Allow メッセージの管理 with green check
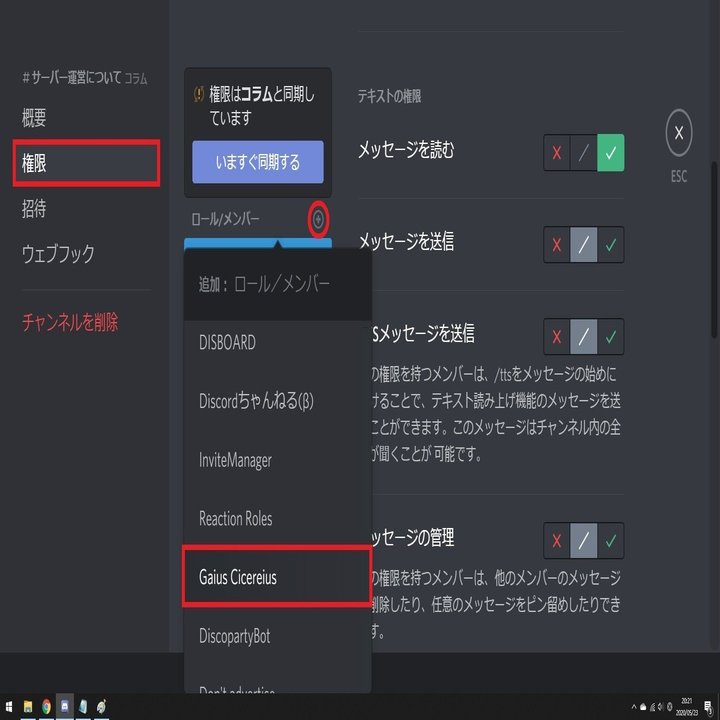Image resolution: width=720 pixels, height=720 pixels. click(611, 540)
